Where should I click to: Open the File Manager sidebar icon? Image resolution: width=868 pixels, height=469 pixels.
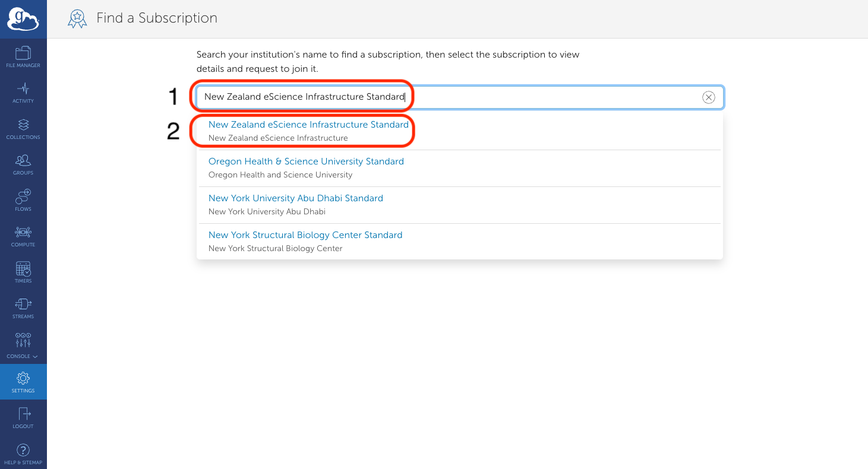tap(23, 57)
